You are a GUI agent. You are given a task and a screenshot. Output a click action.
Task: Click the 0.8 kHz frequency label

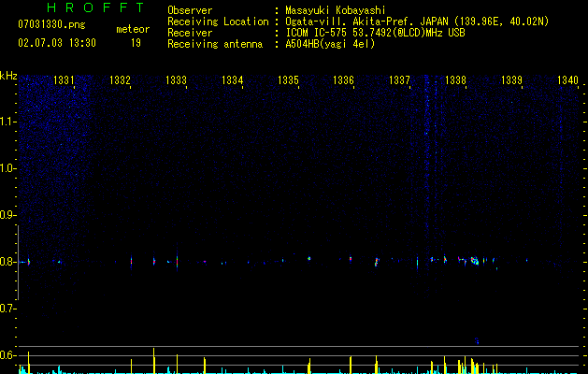coord(7,262)
